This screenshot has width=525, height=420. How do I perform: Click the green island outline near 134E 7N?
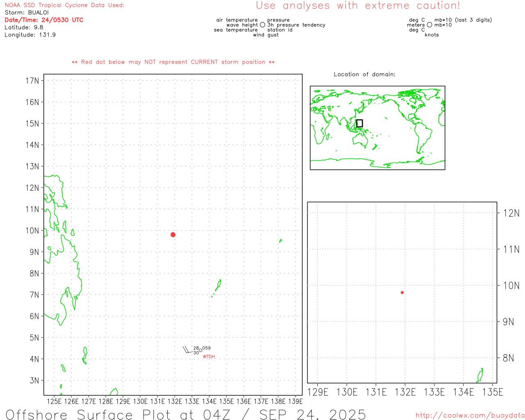coord(218,285)
